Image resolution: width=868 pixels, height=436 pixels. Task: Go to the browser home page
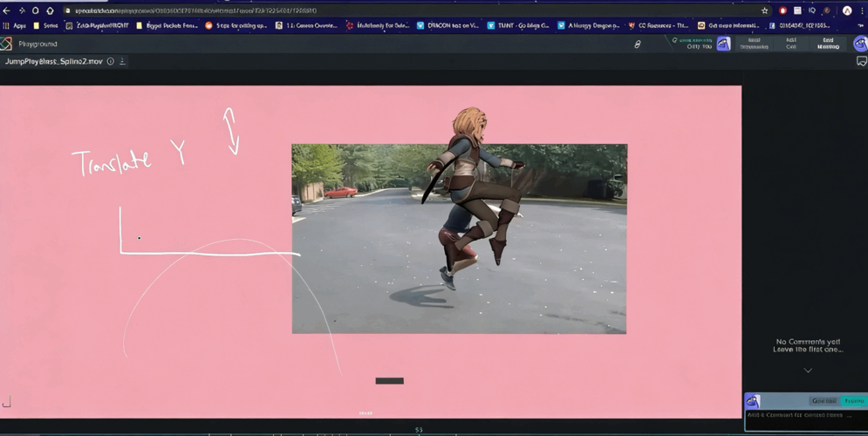tap(50, 10)
